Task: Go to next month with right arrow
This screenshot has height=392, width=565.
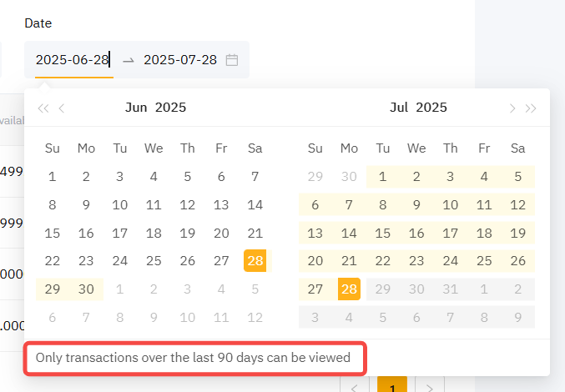Action: 512,108
